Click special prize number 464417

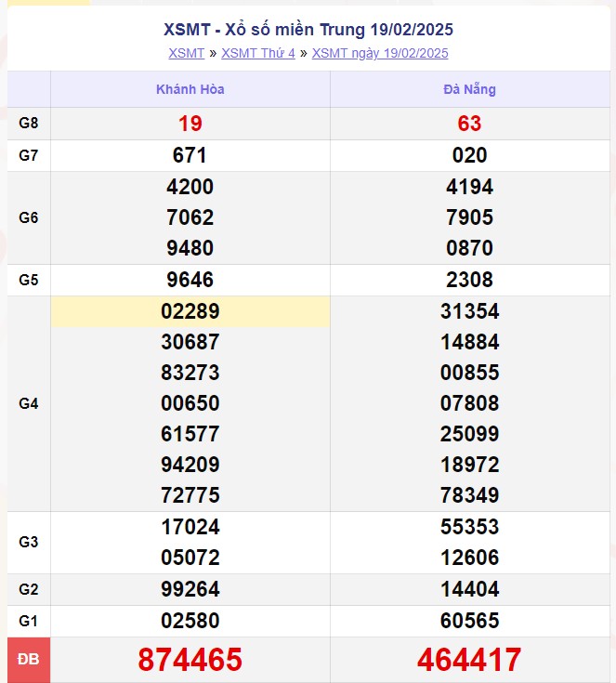point(469,660)
